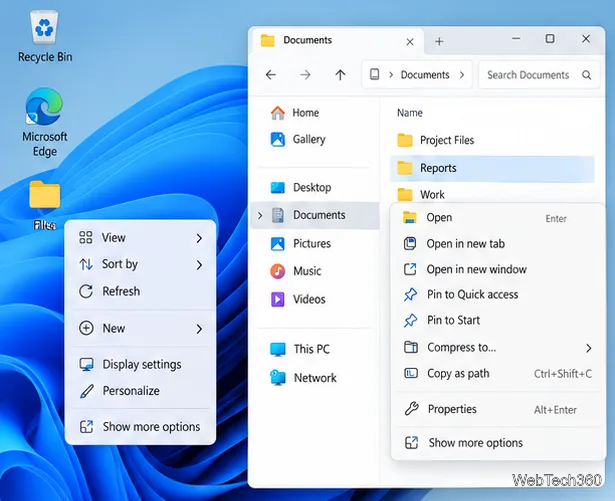This screenshot has width=615, height=501.
Task: Choose Open in new tab
Action: 498,244
